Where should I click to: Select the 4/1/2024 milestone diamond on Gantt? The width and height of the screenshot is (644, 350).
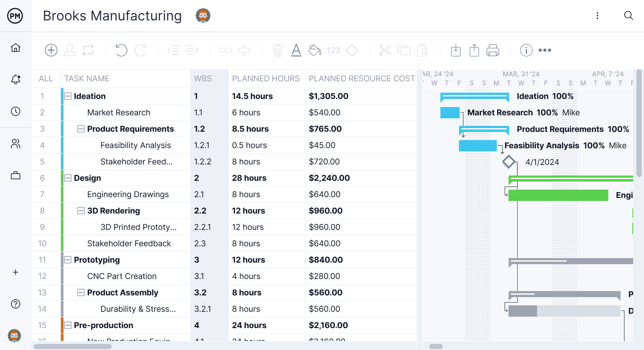(509, 162)
